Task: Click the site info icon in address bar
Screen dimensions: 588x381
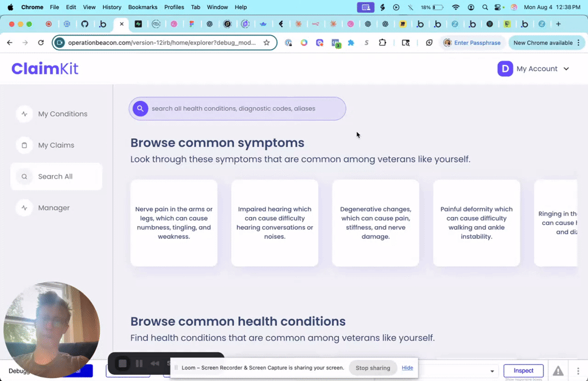Action: click(59, 42)
